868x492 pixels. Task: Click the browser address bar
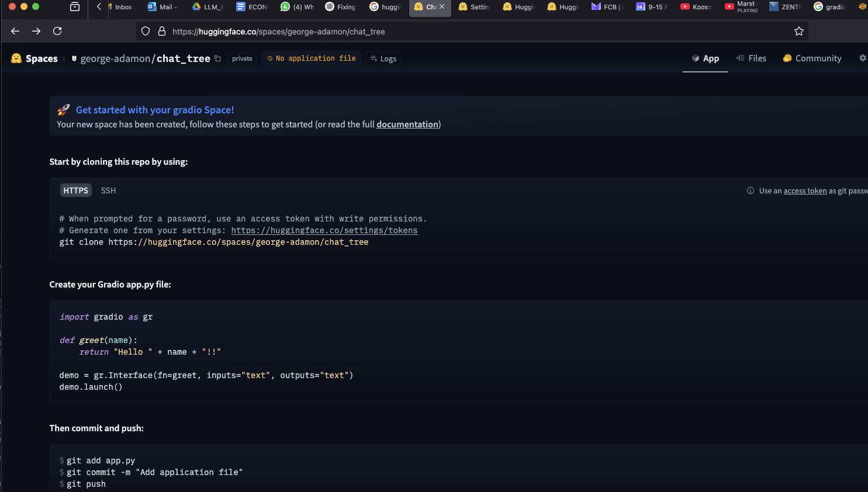click(468, 32)
